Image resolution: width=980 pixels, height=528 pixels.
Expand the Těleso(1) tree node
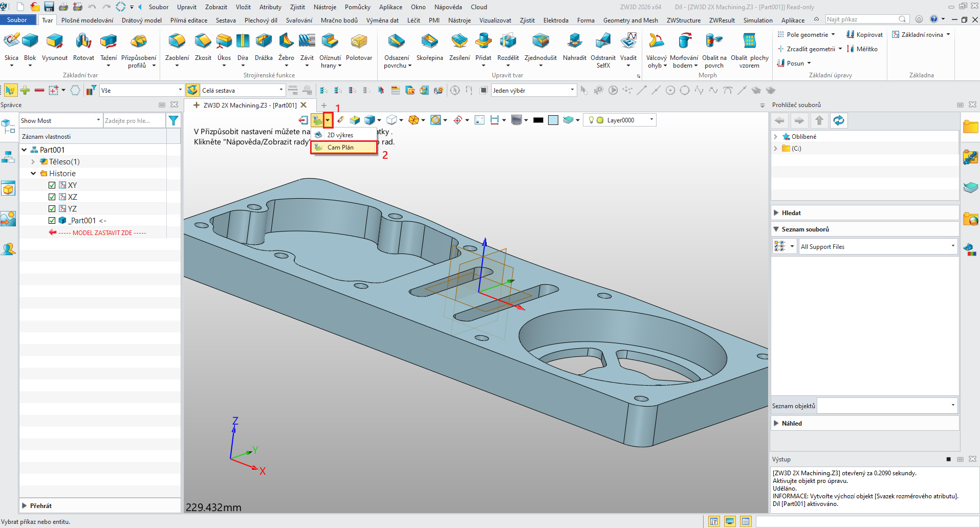coord(33,161)
